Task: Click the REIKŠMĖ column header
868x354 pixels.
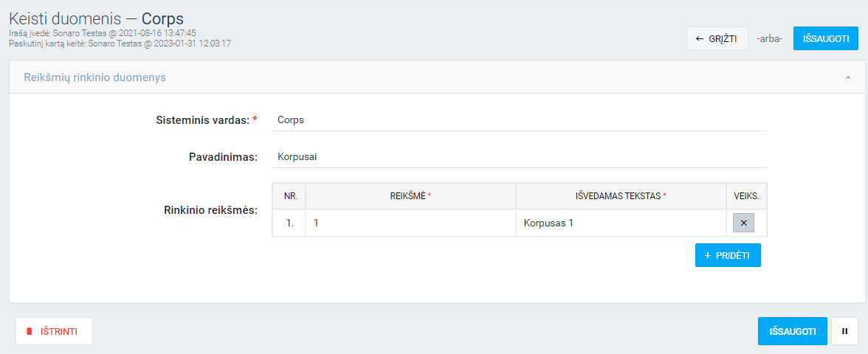Action: point(410,196)
